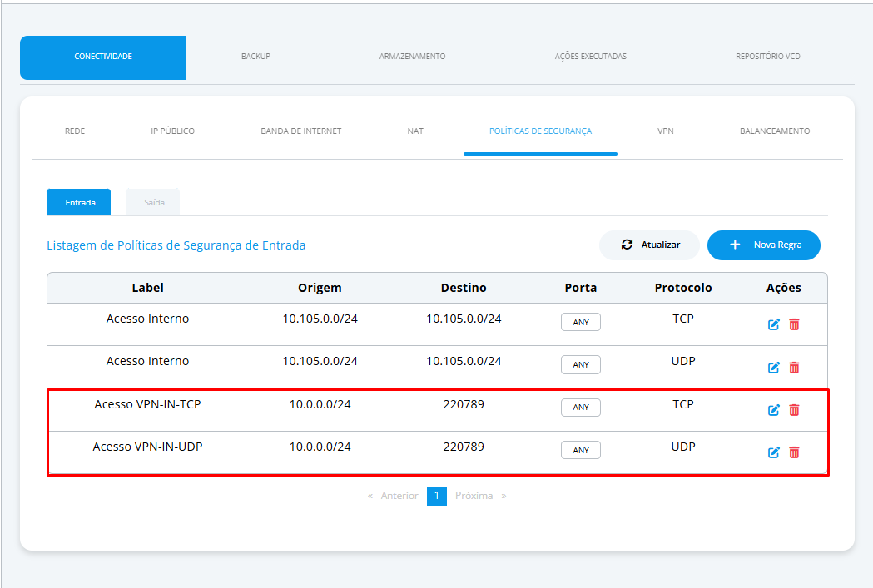Show Entrada policies tab
This screenshot has height=588, width=873.
pyautogui.click(x=78, y=202)
